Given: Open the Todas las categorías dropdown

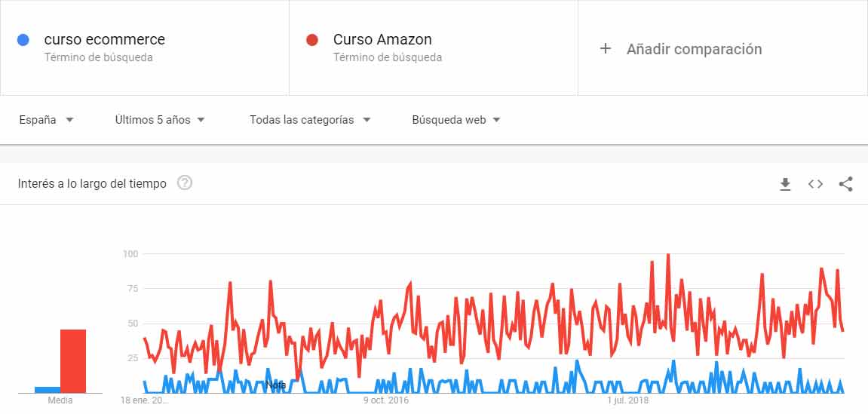Looking at the screenshot, I should tap(311, 120).
